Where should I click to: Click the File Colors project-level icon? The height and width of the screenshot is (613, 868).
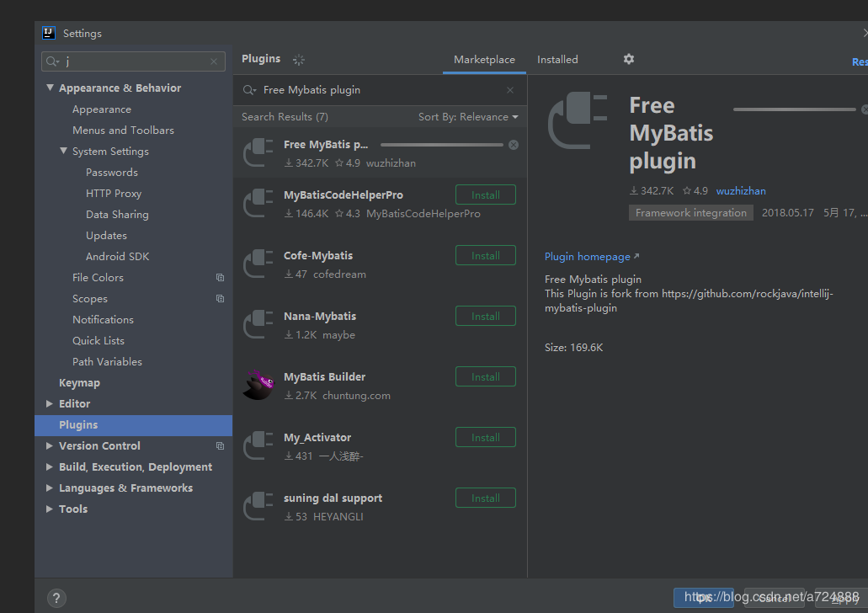pos(220,277)
